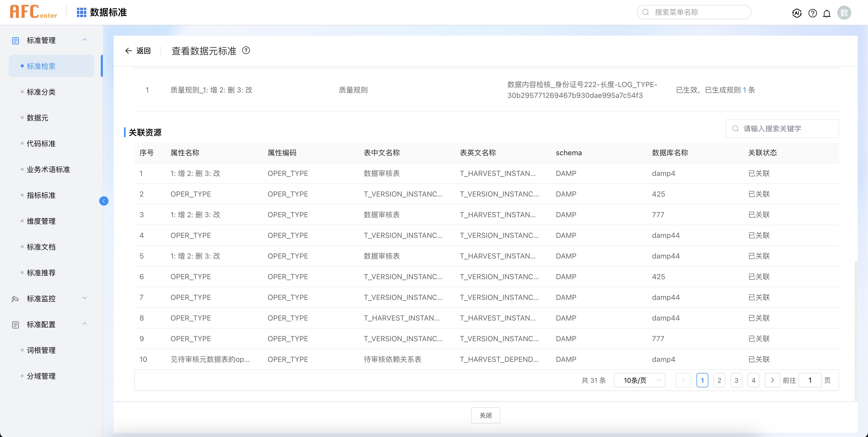Click the current page 1 button
Image resolution: width=868 pixels, height=437 pixels.
tap(702, 380)
